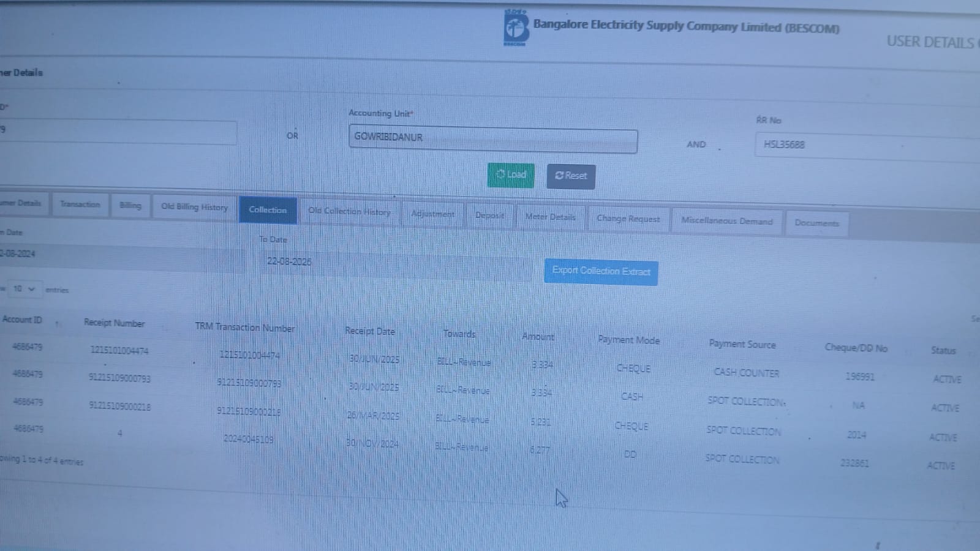Switch to the Transaction tab
Image resolution: width=980 pixels, height=551 pixels.
click(80, 204)
